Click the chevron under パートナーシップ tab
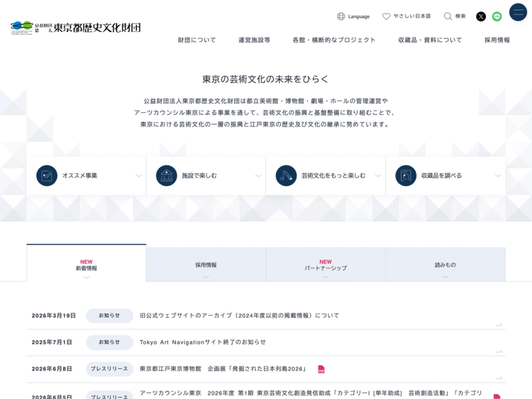 coord(326,277)
